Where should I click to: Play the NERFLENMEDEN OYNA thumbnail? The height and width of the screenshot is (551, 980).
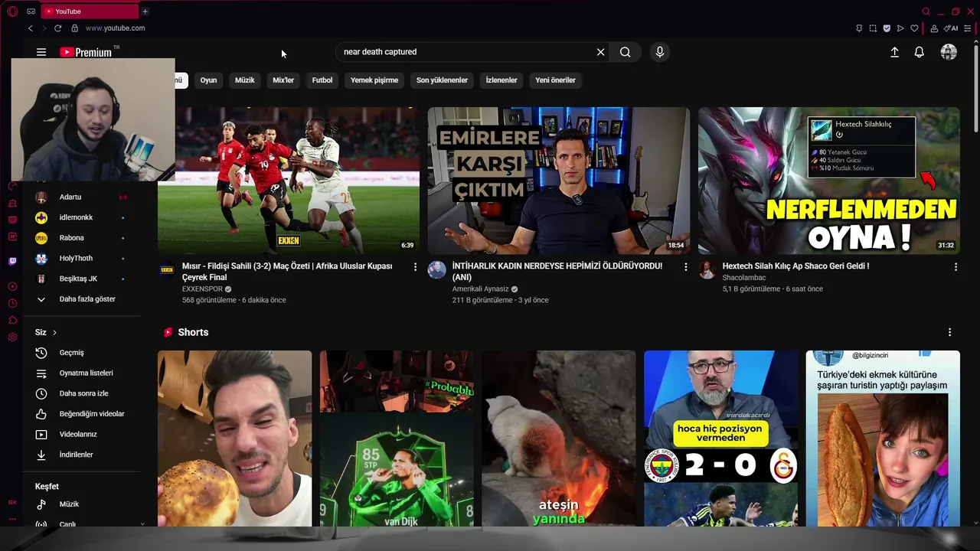(828, 181)
